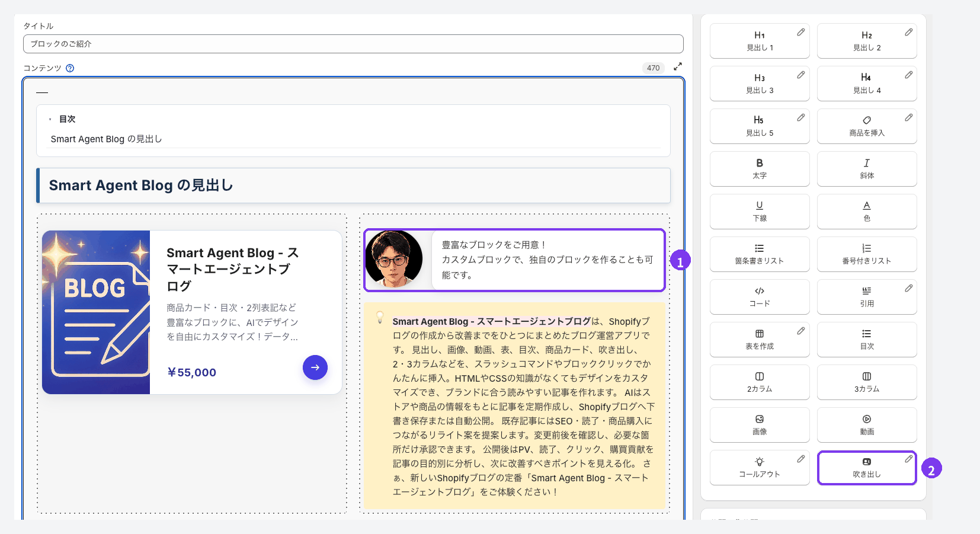Click the large Smart Agent Blog の見出し heading
The image size is (980, 534).
click(x=141, y=186)
